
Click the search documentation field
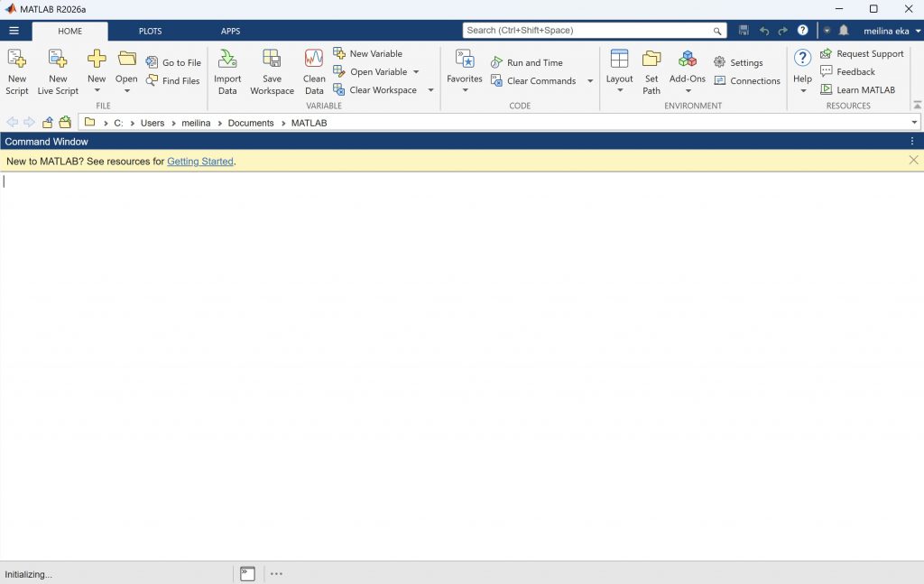(x=594, y=30)
